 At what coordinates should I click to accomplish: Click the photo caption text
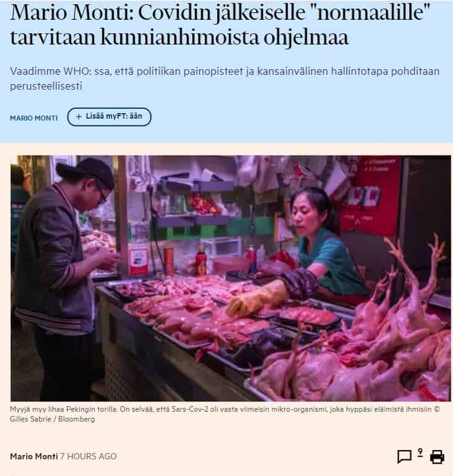click(225, 414)
